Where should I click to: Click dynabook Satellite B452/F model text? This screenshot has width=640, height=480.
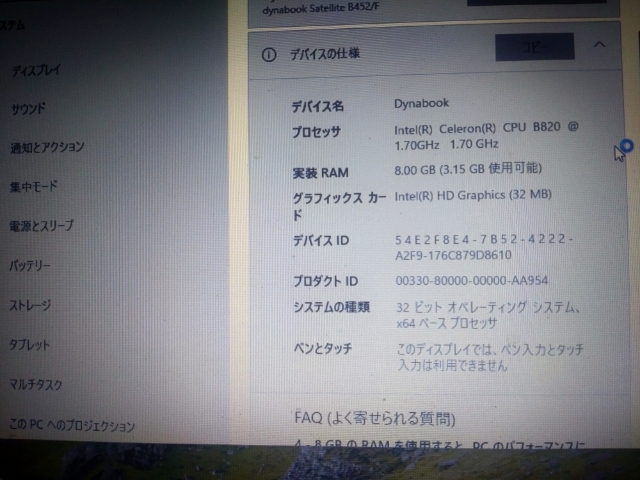[x=321, y=9]
